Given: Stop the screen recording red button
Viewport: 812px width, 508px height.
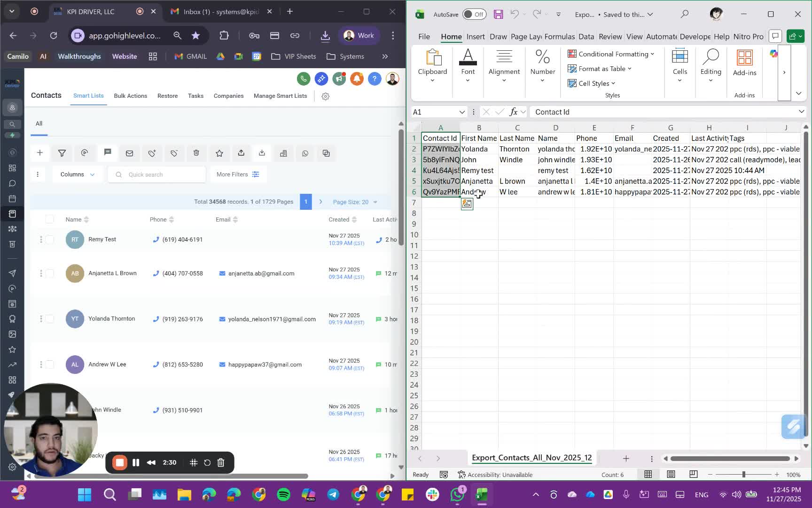Looking at the screenshot, I should 120,462.
